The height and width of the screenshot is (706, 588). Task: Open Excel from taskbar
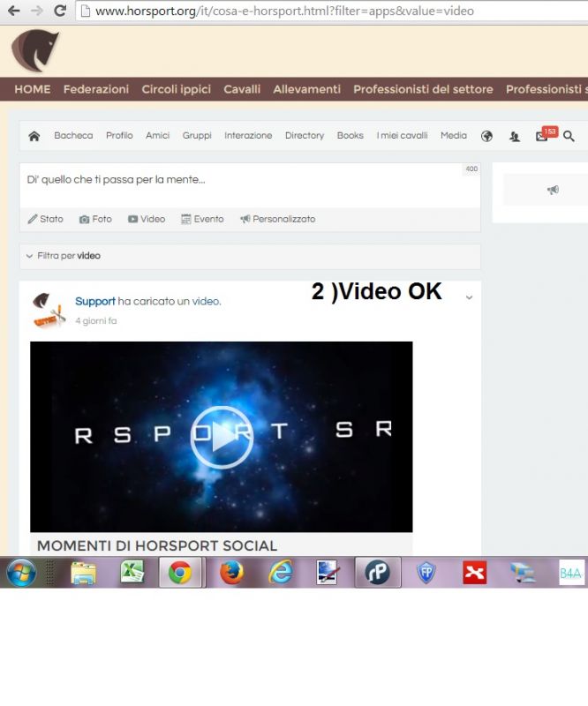pyautogui.click(x=132, y=572)
